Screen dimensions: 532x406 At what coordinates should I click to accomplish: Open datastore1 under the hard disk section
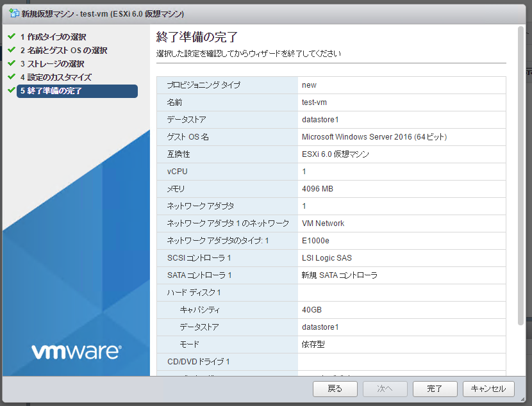(x=319, y=327)
